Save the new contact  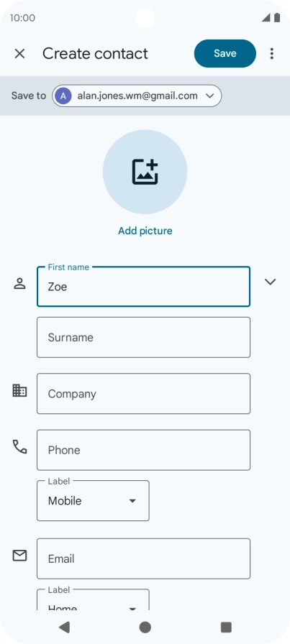(225, 53)
